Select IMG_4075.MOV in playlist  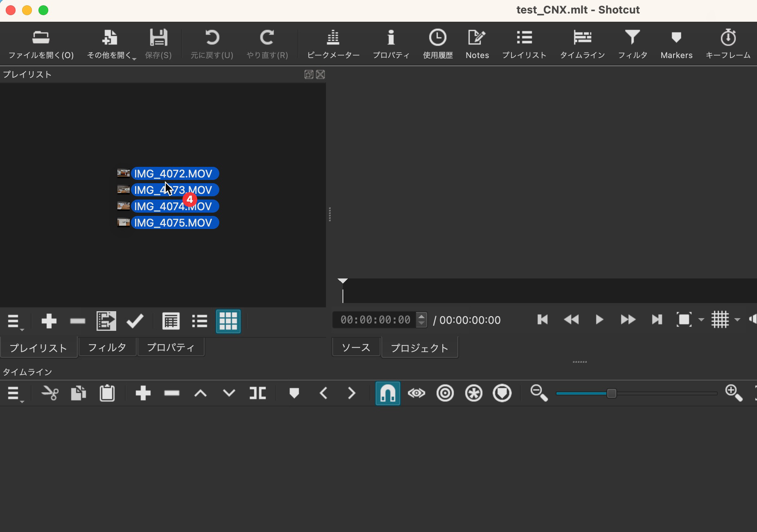point(173,223)
